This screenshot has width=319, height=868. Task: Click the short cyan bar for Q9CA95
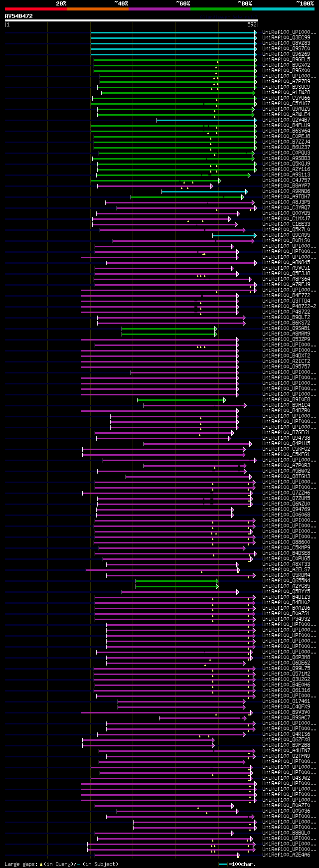(x=235, y=235)
